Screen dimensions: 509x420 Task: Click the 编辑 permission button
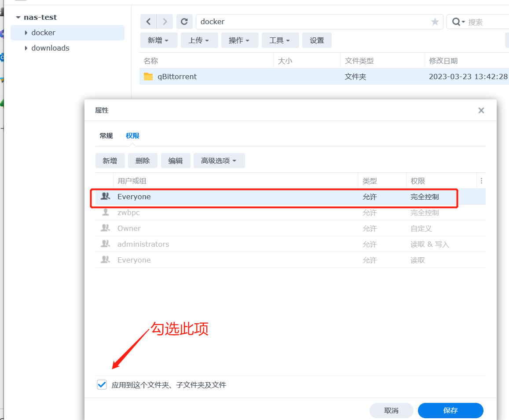[176, 161]
